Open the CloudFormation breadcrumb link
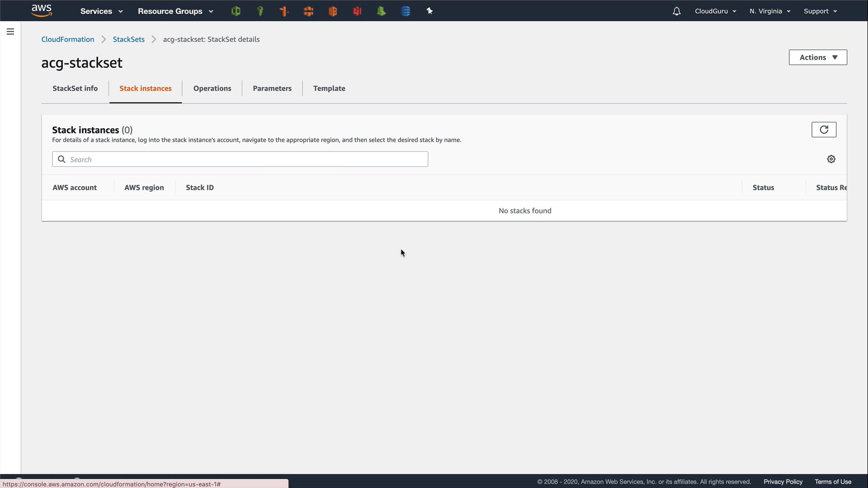 [x=68, y=39]
